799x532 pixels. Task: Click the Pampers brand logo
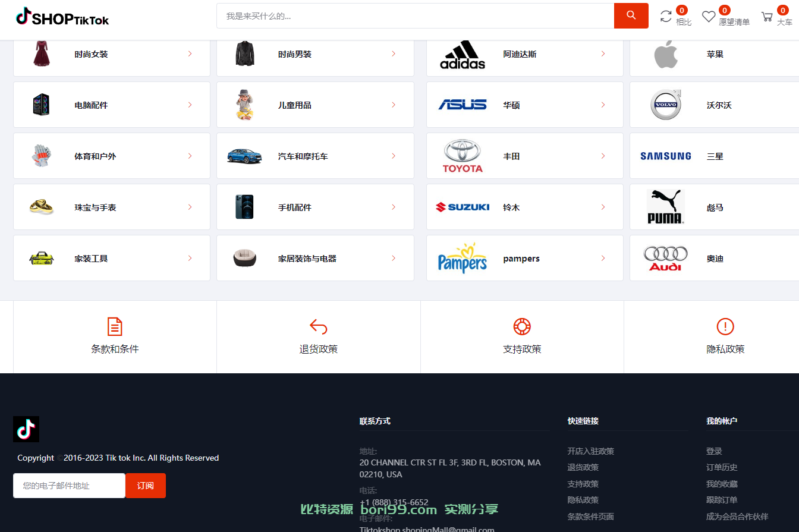pos(463,258)
